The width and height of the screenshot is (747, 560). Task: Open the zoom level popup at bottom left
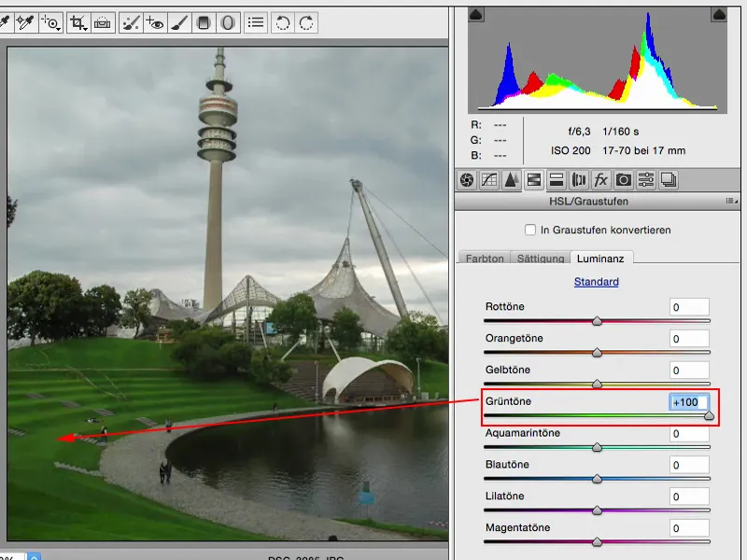click(34, 556)
